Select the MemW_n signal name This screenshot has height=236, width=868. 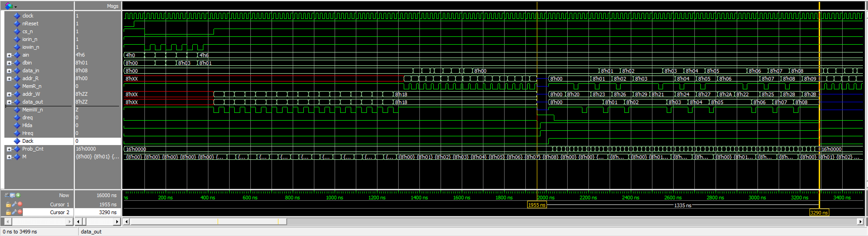32,110
